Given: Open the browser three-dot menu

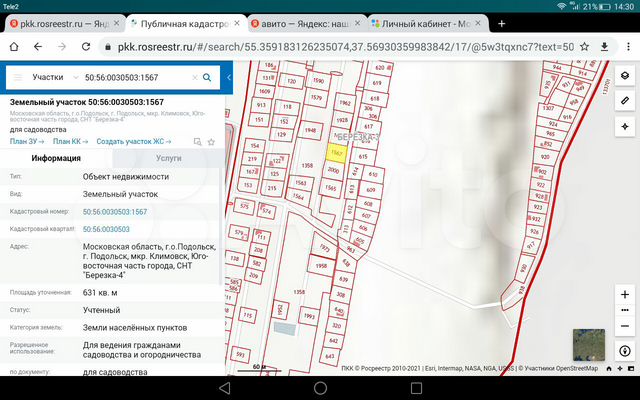Looking at the screenshot, I should (626, 46).
